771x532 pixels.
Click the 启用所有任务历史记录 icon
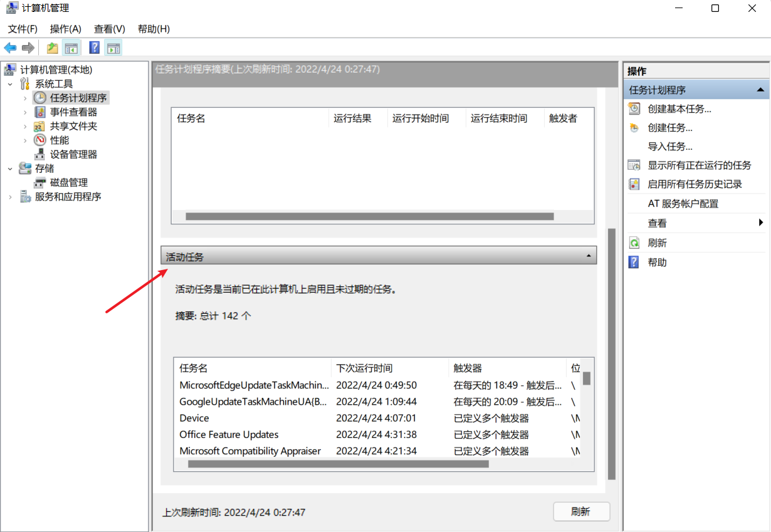pos(634,184)
